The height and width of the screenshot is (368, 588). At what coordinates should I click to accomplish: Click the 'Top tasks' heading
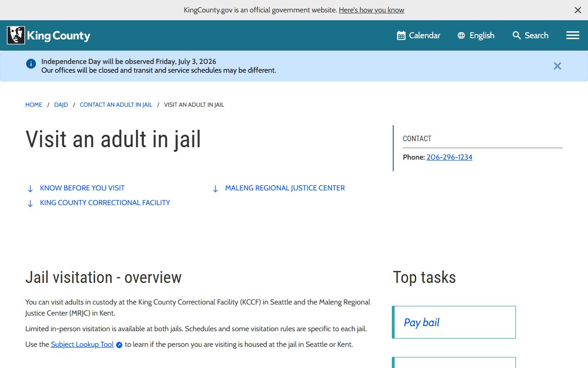pos(424,277)
